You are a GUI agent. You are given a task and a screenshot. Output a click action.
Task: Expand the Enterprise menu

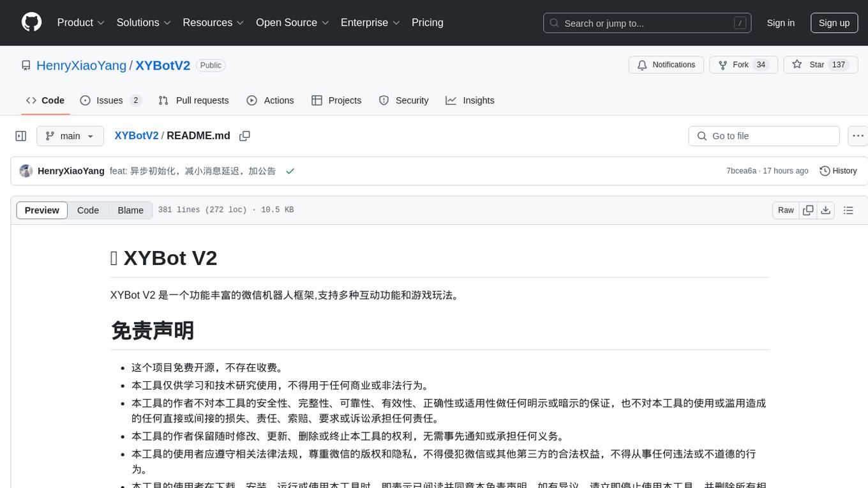click(x=370, y=22)
